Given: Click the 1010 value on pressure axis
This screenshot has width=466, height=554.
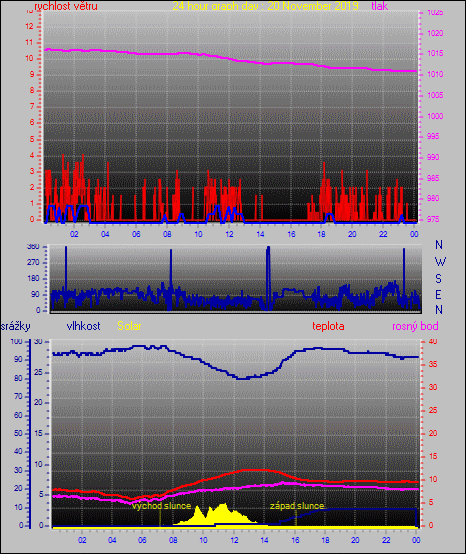Looking at the screenshot, I should 435,75.
